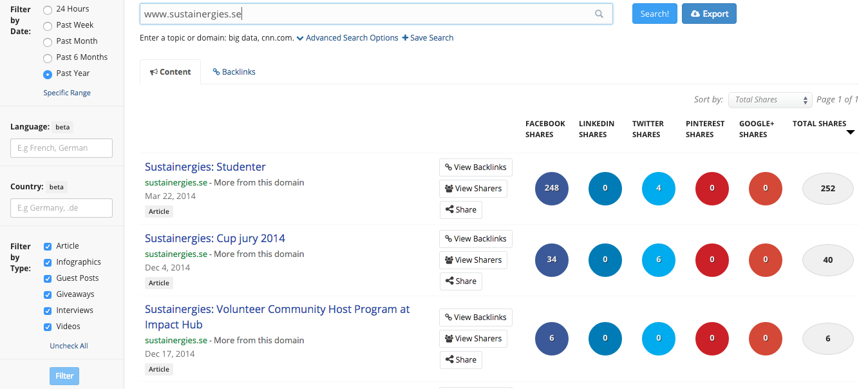The image size is (868, 389).
Task: Click the Country filter input field
Action: coord(61,208)
